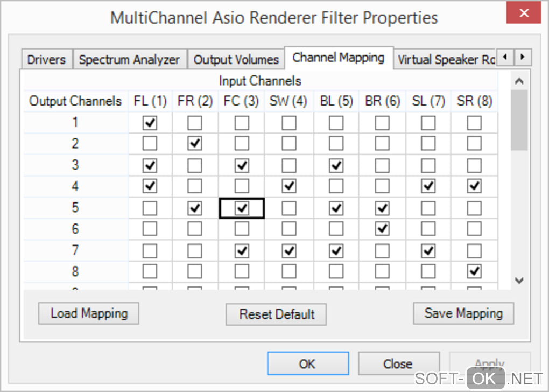
Task: Check FL (1) for output channel 2
Action: pos(150,143)
